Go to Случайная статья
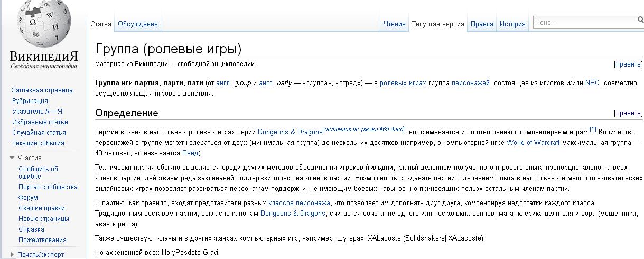Viewport: 644px width, 259px height. [39, 132]
